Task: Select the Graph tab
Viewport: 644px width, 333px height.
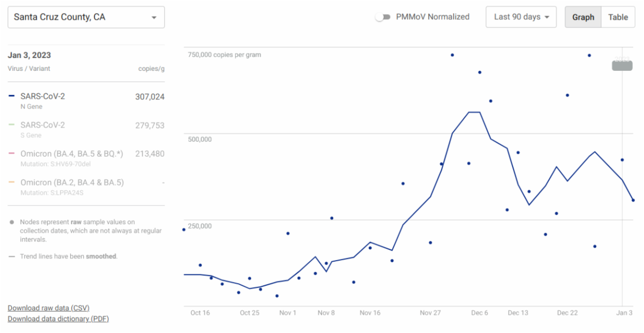Action: pyautogui.click(x=583, y=17)
